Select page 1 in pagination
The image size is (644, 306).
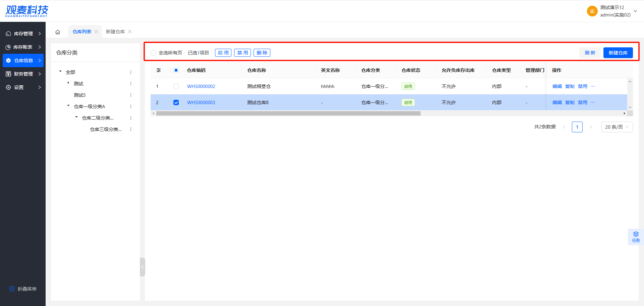[577, 127]
